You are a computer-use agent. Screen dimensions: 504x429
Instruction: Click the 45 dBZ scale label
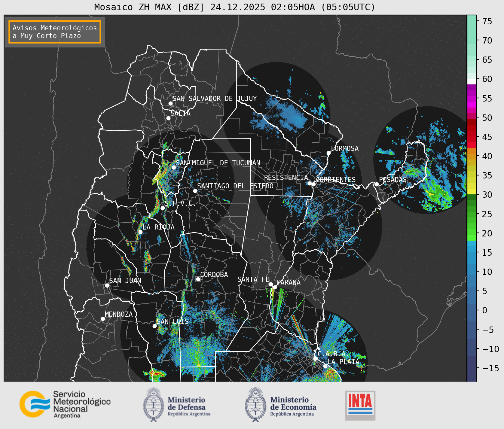coord(487,137)
